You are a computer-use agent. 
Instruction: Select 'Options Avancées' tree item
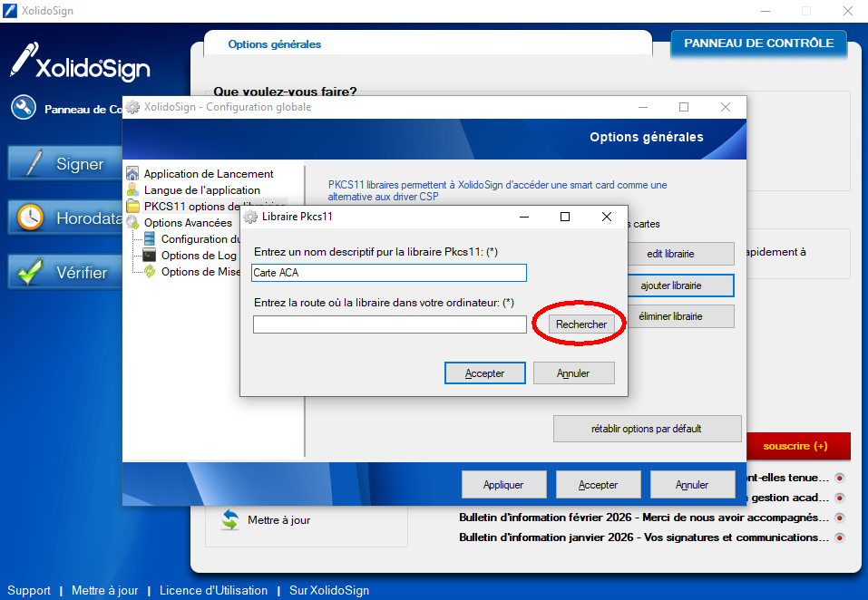tap(189, 223)
